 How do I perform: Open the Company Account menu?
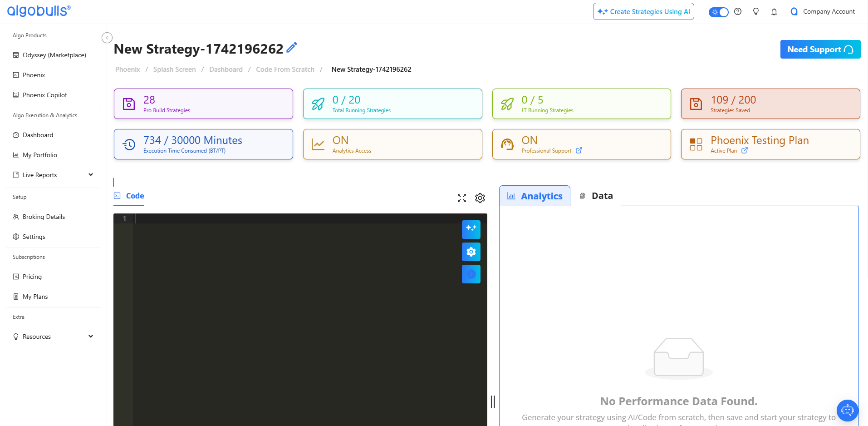pos(823,11)
